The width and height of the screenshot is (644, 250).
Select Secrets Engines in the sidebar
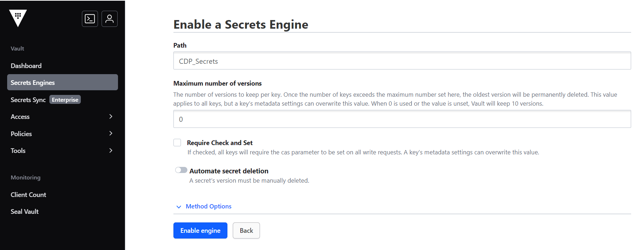click(33, 83)
